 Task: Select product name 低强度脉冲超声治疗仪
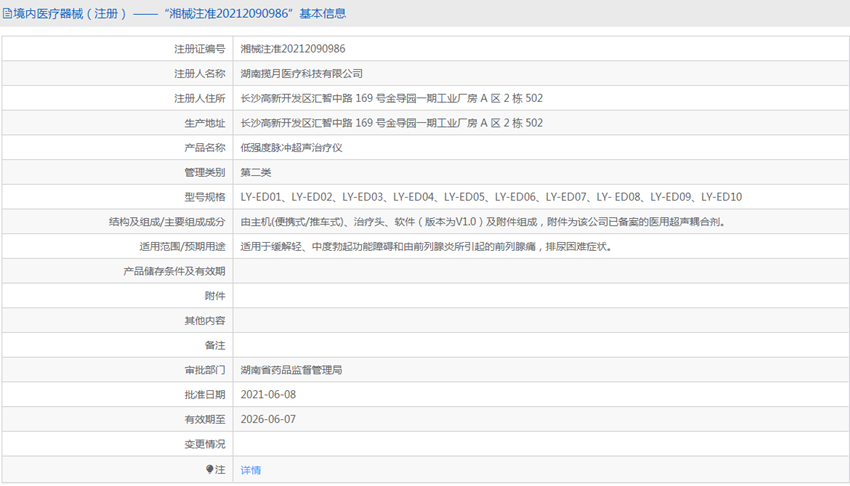pyautogui.click(x=291, y=148)
